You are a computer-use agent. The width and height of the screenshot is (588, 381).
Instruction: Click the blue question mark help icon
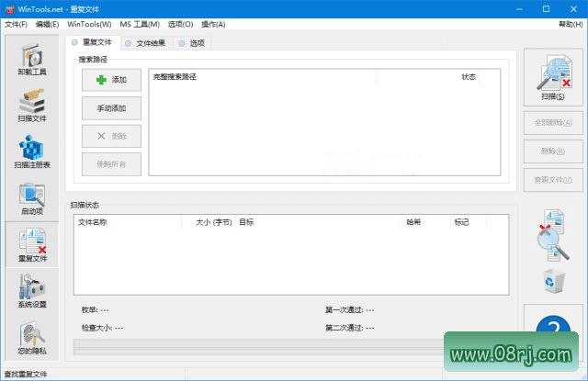(x=553, y=326)
